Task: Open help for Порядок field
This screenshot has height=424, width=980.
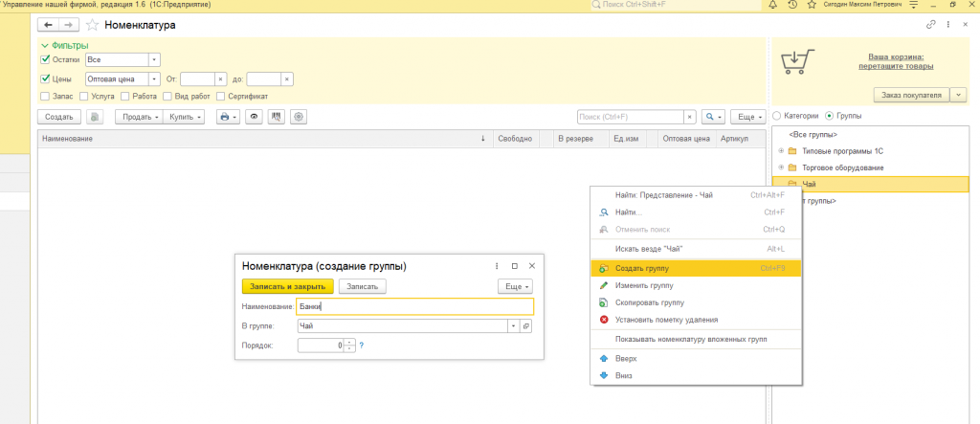Action: tap(361, 346)
